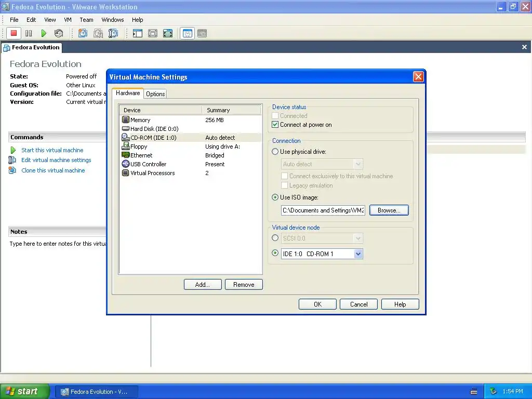Click the system tray VMware icon
The height and width of the screenshot is (399, 532).
[494, 391]
